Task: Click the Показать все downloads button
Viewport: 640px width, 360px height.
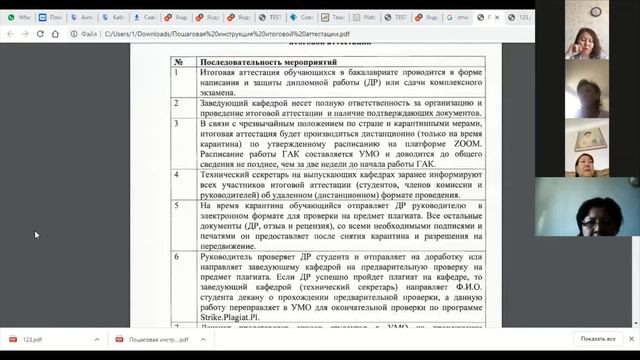Action: (x=598, y=339)
